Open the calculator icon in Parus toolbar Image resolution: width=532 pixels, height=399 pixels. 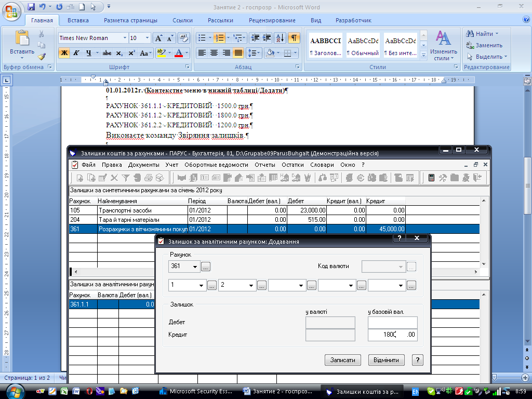coord(431,178)
